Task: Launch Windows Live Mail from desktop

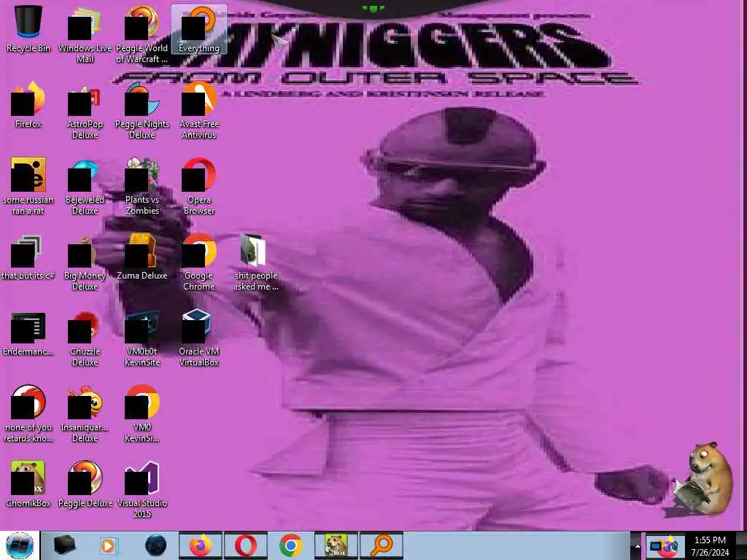Action: pos(85,34)
